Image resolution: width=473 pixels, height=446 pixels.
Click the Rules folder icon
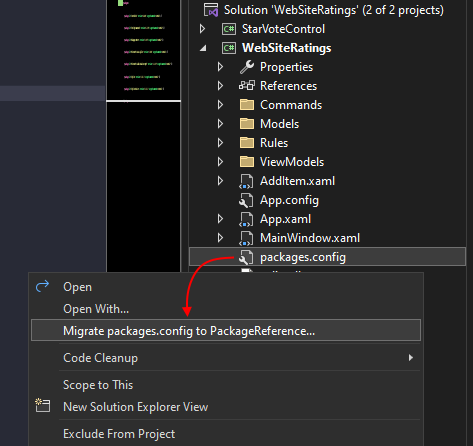click(x=247, y=143)
